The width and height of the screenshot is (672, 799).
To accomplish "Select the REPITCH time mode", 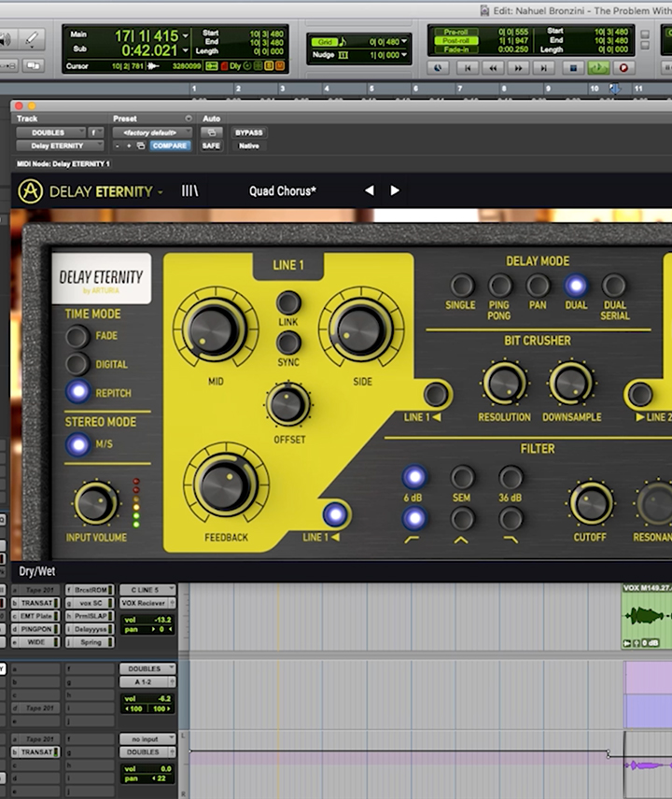I will [78, 392].
